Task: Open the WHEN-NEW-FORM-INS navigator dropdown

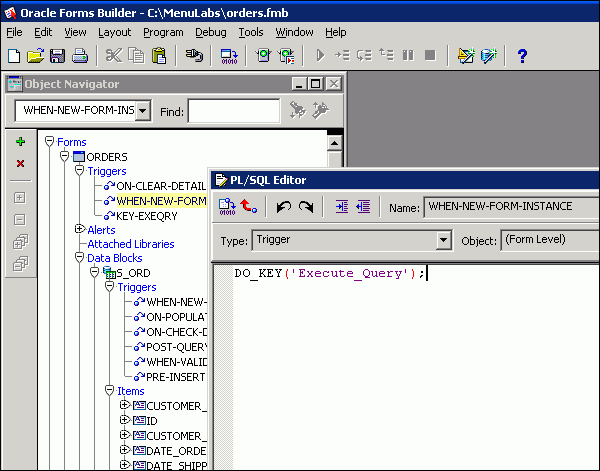Action: [x=143, y=111]
